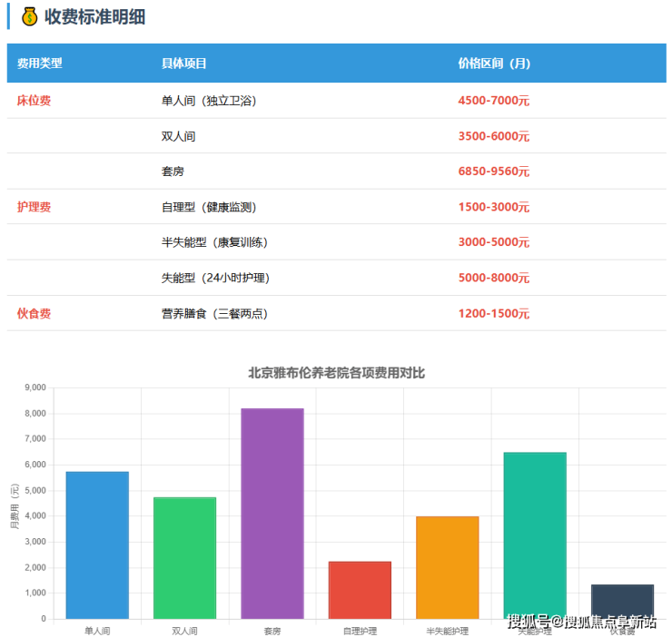The height and width of the screenshot is (637, 672).
Task: Click the 1200-1500元 price value
Action: coord(493,313)
